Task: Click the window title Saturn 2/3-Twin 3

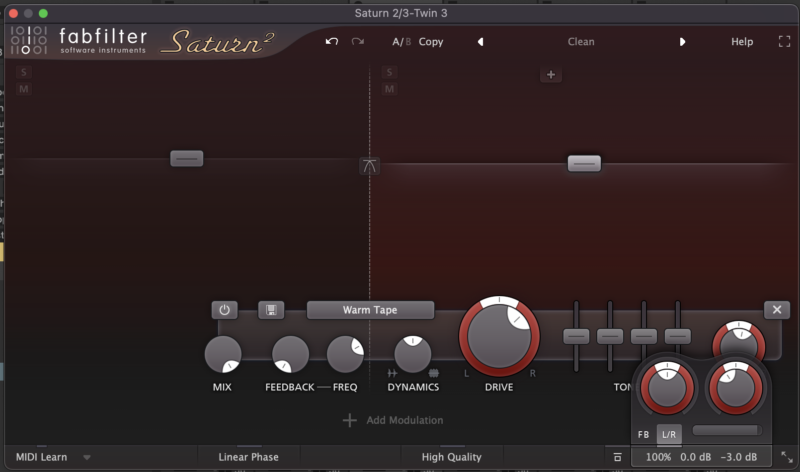Action: pyautogui.click(x=401, y=13)
